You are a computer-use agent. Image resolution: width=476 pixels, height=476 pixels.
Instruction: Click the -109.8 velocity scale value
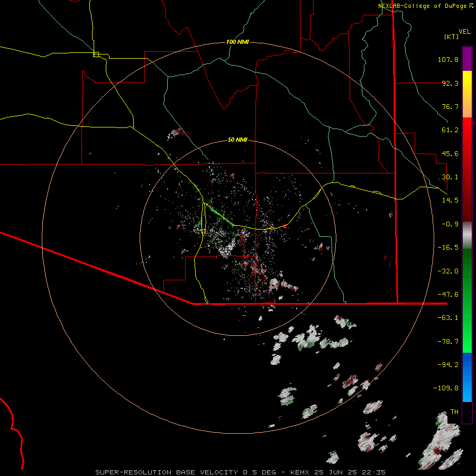446,388
